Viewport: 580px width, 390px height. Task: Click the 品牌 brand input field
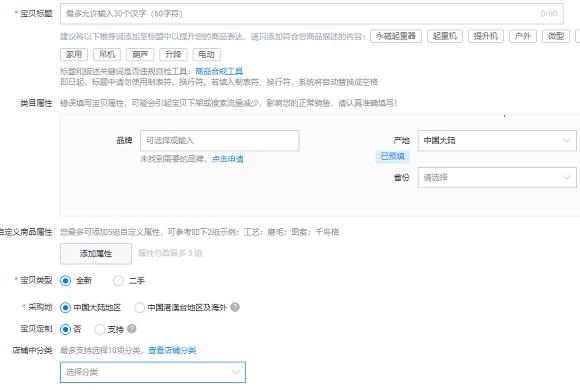[219, 141]
